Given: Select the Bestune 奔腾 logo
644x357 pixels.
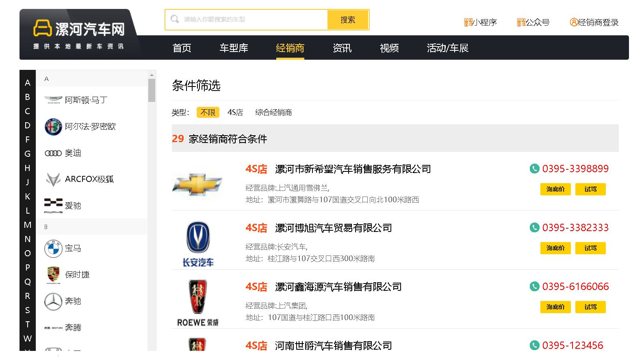Looking at the screenshot, I should point(53,328).
